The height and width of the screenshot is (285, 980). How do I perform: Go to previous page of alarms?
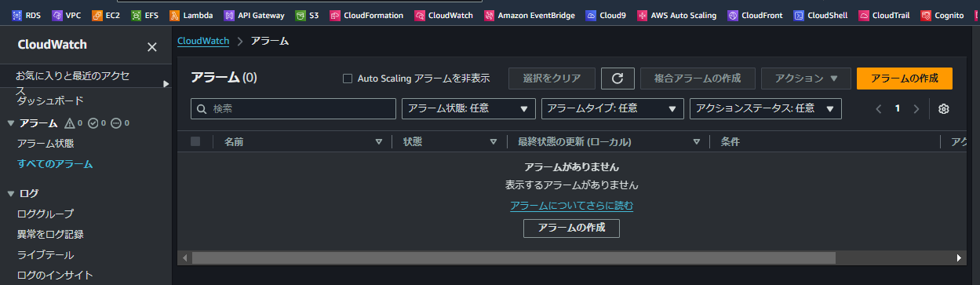879,109
